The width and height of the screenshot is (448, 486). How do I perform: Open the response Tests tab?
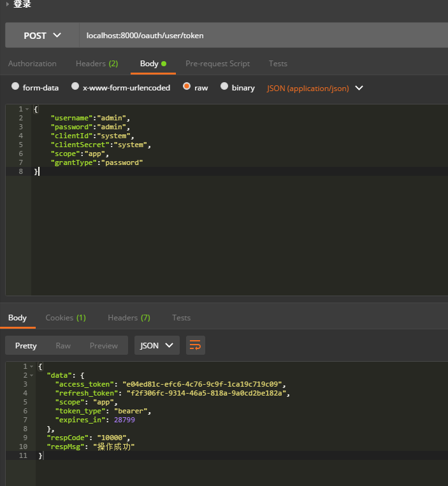182,318
